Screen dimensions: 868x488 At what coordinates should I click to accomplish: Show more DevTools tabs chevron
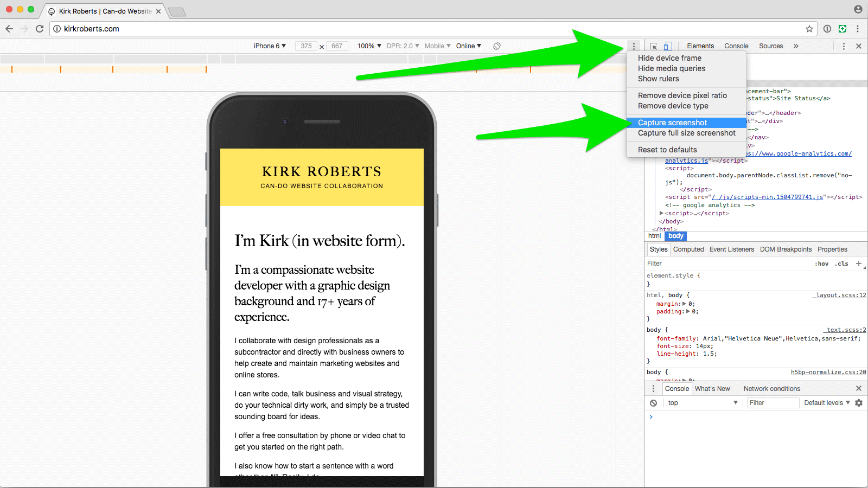(x=796, y=46)
